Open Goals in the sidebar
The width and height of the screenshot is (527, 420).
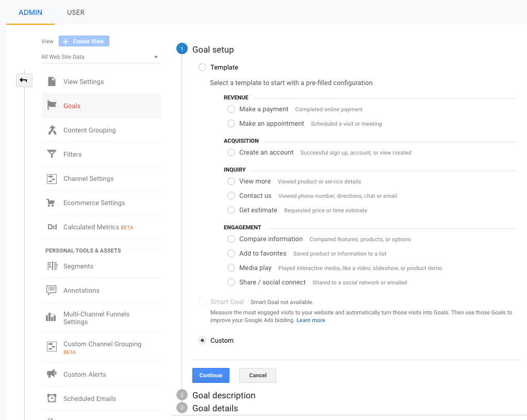pos(102,106)
